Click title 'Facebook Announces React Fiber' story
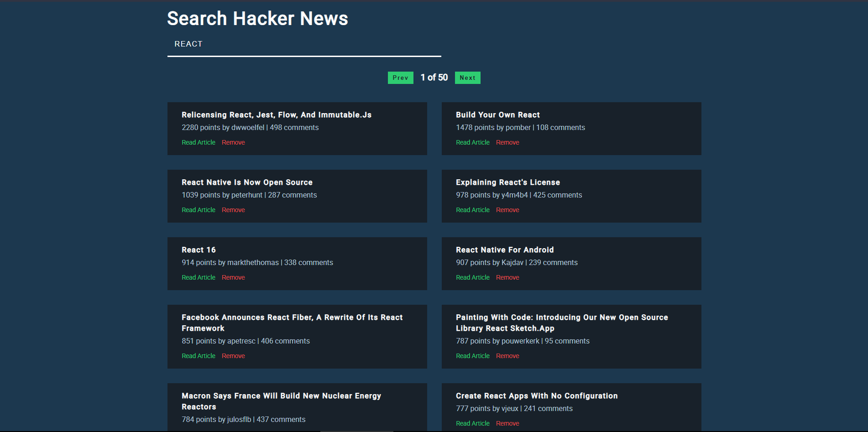 [x=292, y=323]
